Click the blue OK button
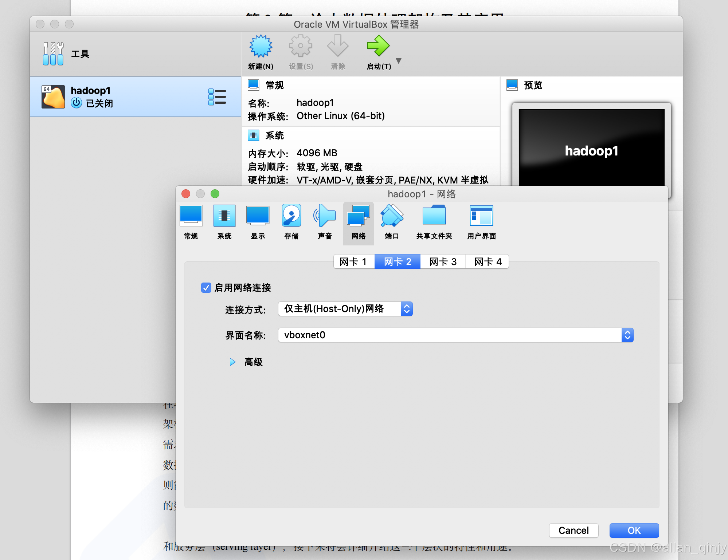 [x=634, y=530]
